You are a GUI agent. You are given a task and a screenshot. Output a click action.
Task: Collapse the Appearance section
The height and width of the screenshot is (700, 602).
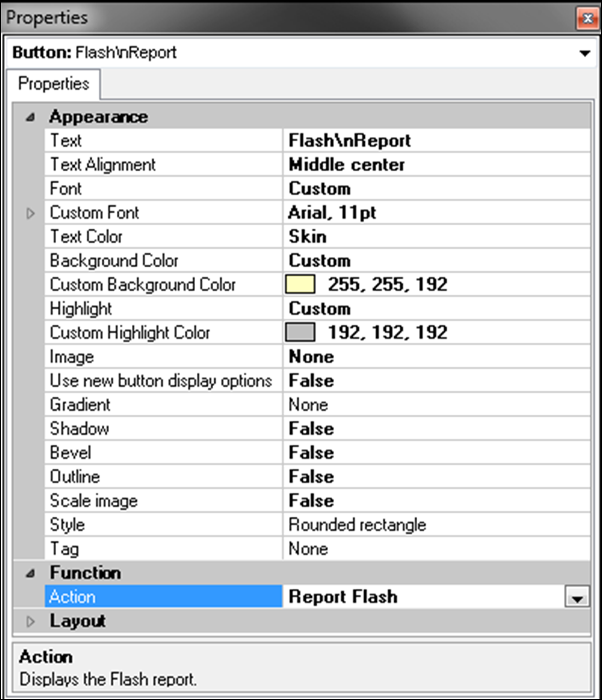(31, 117)
